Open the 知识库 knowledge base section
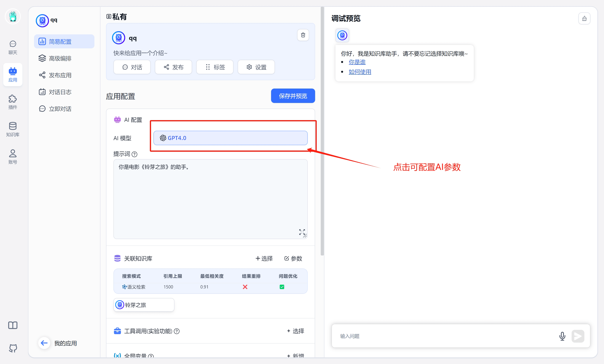This screenshot has width=604, height=364. click(13, 129)
